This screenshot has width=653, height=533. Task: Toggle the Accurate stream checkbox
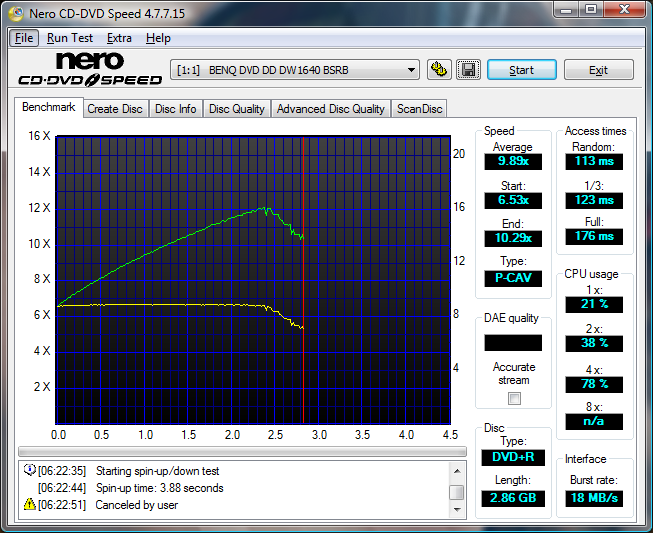[x=514, y=398]
